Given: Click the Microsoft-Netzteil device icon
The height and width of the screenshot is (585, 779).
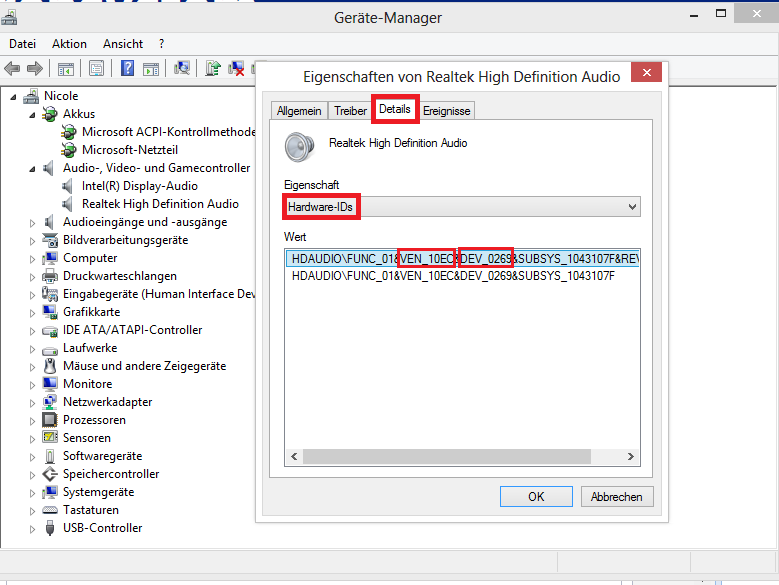Looking at the screenshot, I should point(69,150).
